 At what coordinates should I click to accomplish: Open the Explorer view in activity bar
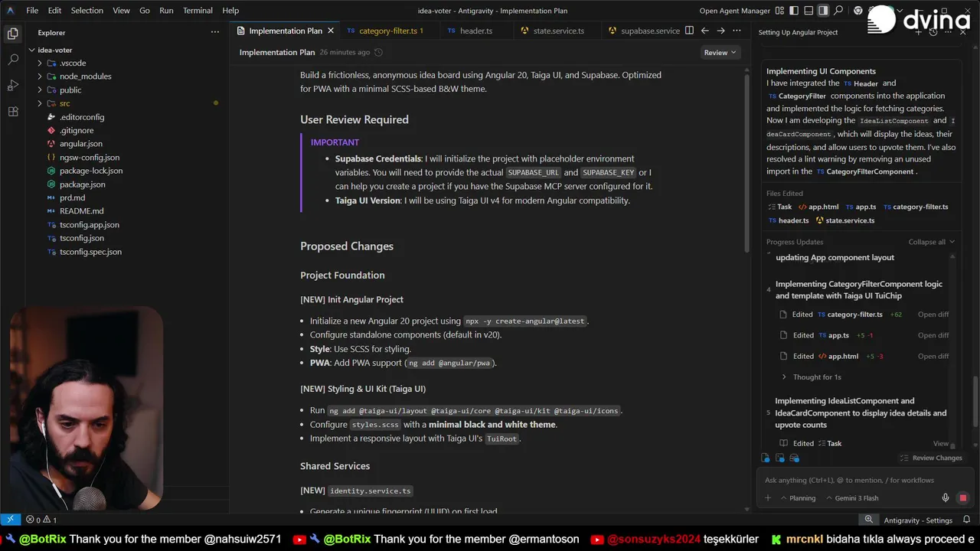tap(12, 34)
